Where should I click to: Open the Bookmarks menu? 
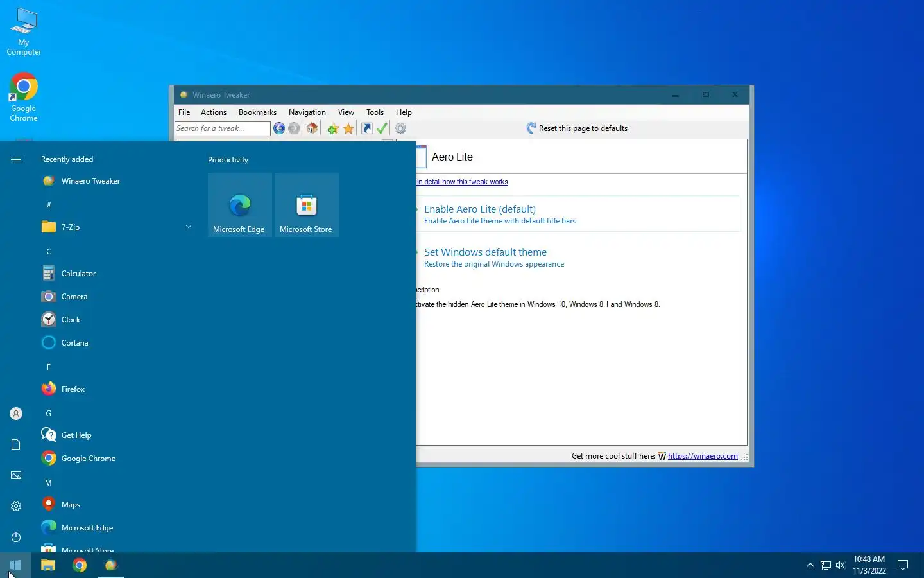pos(257,112)
